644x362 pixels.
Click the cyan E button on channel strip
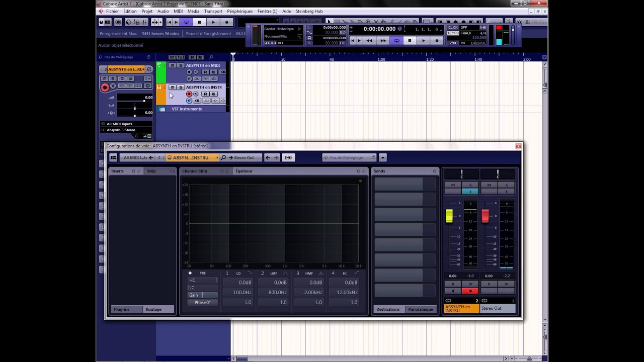point(470,192)
